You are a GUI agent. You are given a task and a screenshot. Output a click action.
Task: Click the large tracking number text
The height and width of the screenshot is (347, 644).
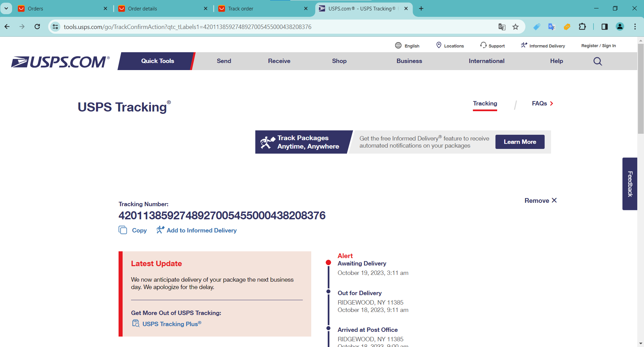222,216
